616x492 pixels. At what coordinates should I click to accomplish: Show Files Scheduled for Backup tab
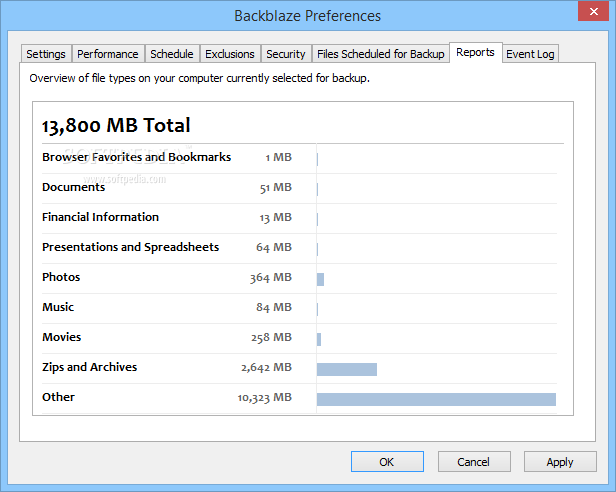[x=381, y=54]
